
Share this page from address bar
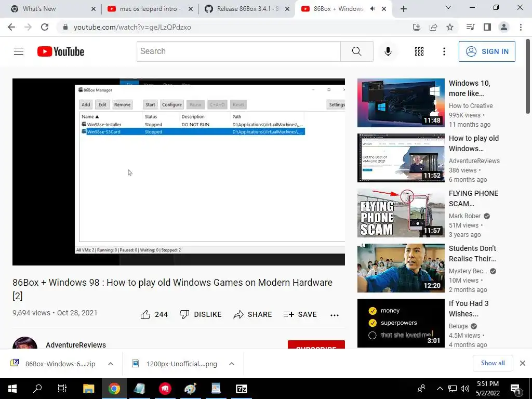pos(433,27)
